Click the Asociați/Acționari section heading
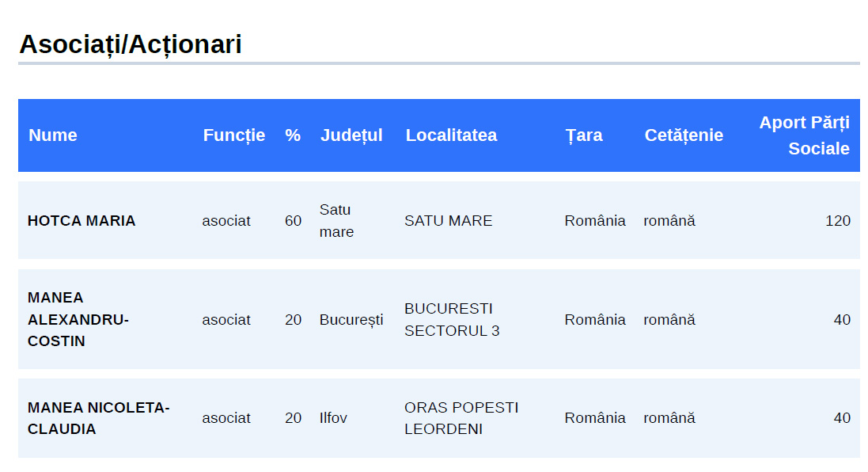 click(x=131, y=44)
